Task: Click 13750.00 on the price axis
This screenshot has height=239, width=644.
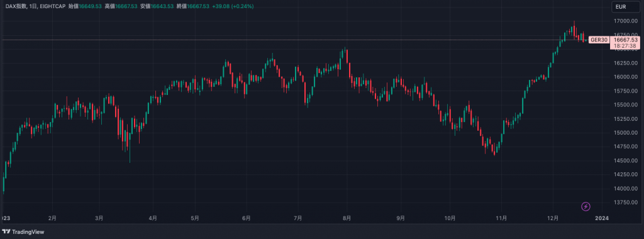Action: click(x=626, y=203)
